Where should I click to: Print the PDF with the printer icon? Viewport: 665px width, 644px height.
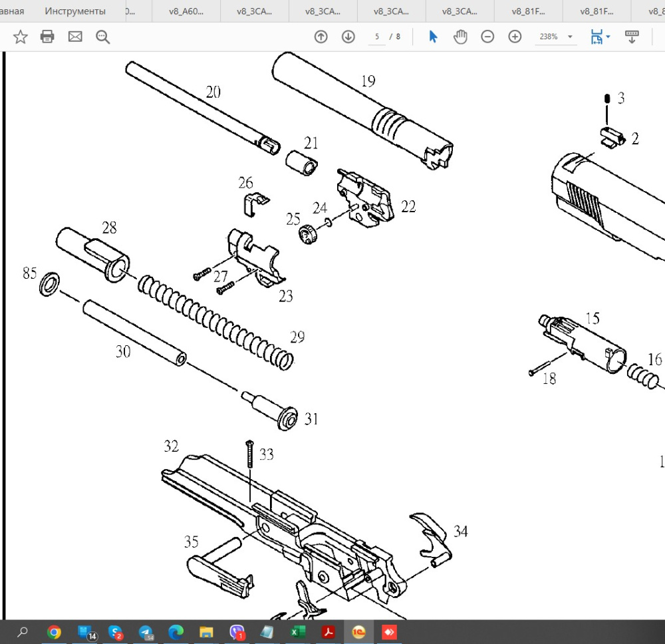(47, 37)
